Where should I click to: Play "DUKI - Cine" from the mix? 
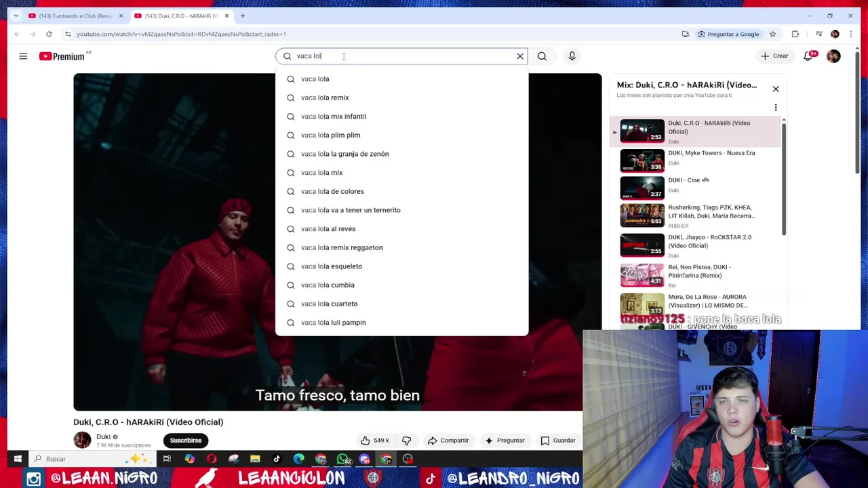tap(695, 188)
